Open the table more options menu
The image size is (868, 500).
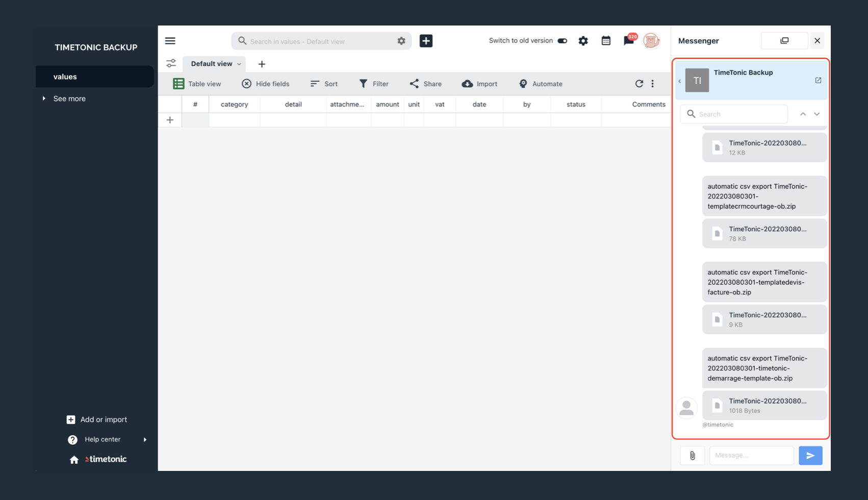(x=653, y=84)
